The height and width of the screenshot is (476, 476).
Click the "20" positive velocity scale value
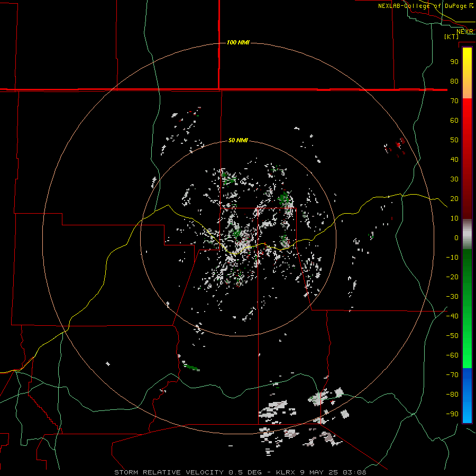click(454, 198)
